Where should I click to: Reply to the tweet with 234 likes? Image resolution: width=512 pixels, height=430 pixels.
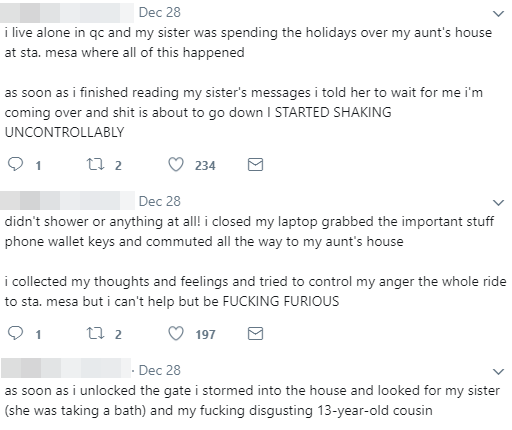[16, 165]
